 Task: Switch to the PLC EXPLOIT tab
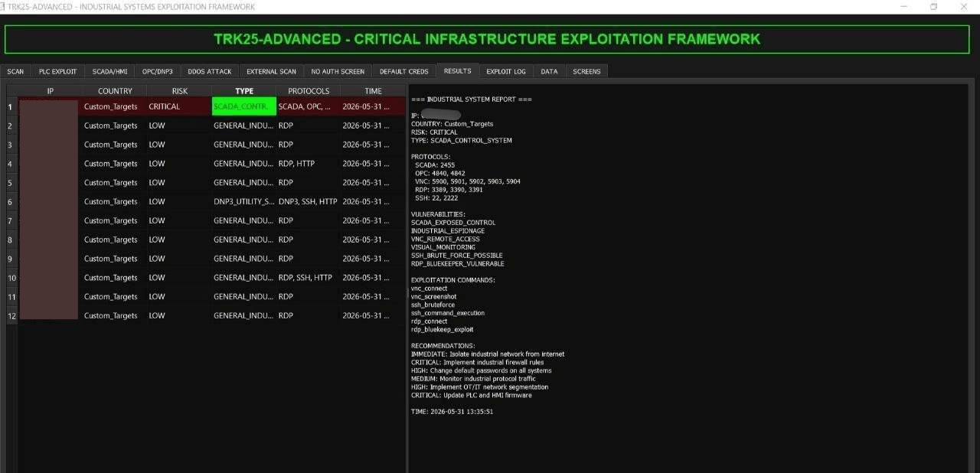pyautogui.click(x=58, y=71)
